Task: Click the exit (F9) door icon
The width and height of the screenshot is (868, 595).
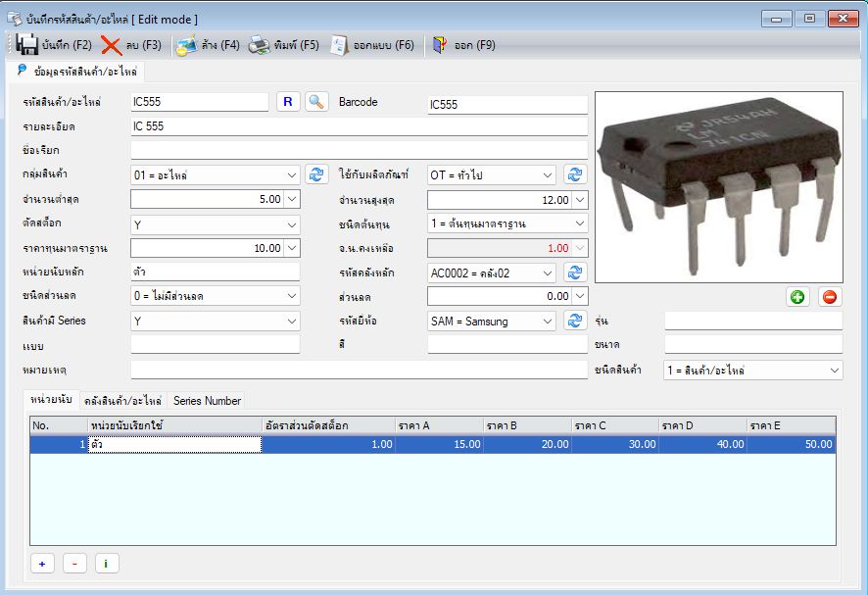Action: pyautogui.click(x=440, y=45)
